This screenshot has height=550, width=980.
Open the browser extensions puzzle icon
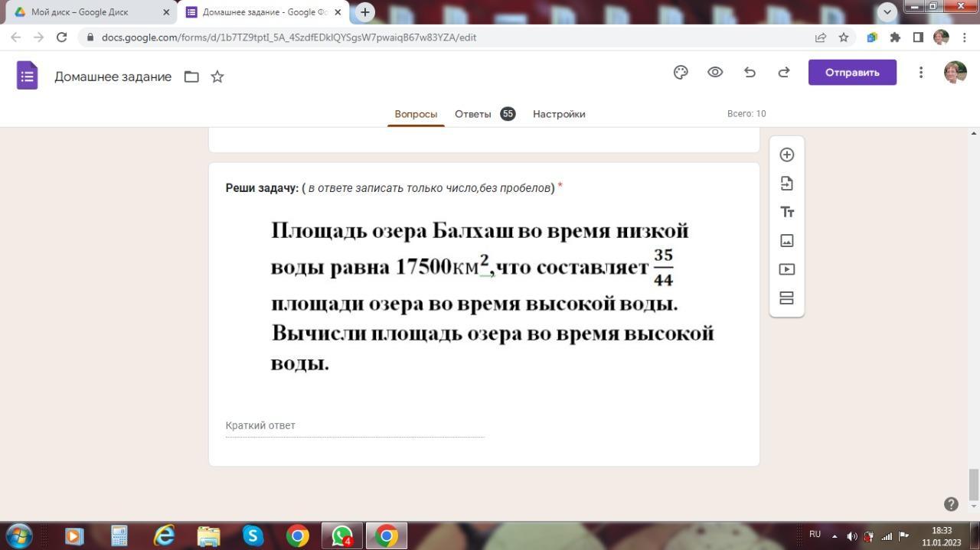click(895, 37)
